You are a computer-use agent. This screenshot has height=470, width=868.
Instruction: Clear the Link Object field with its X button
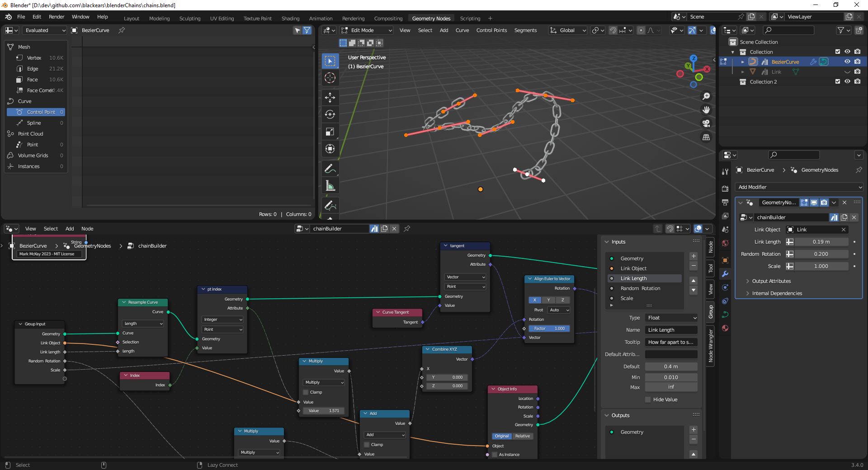(844, 230)
